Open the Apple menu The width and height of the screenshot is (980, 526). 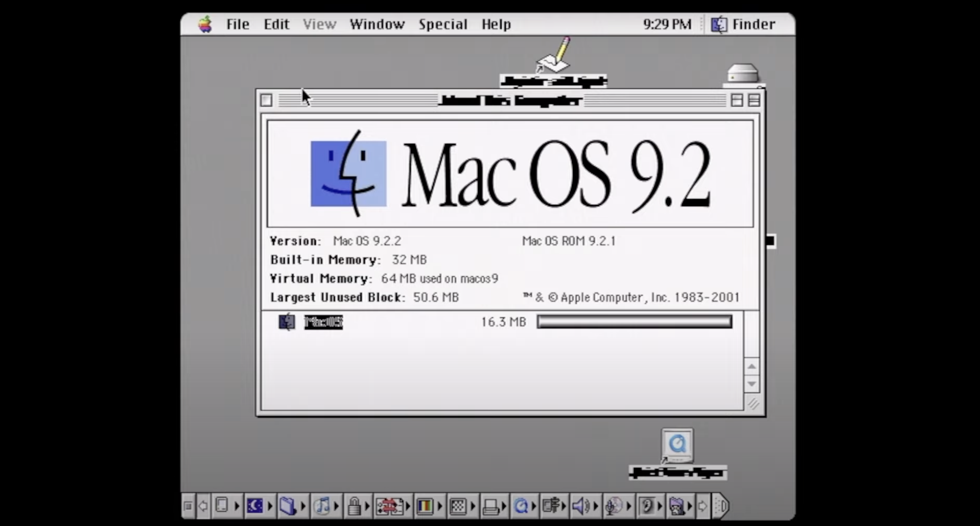click(x=205, y=24)
